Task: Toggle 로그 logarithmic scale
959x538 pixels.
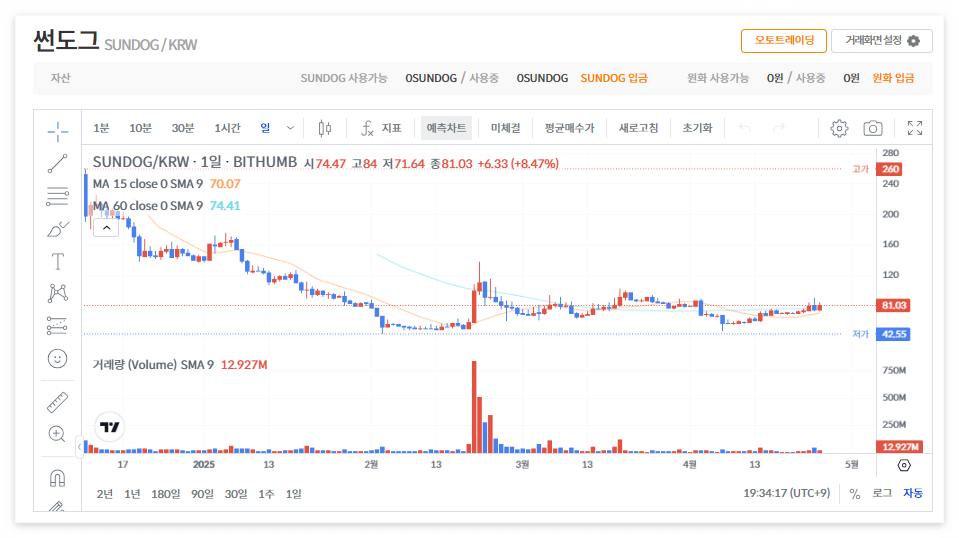Action: (x=882, y=493)
